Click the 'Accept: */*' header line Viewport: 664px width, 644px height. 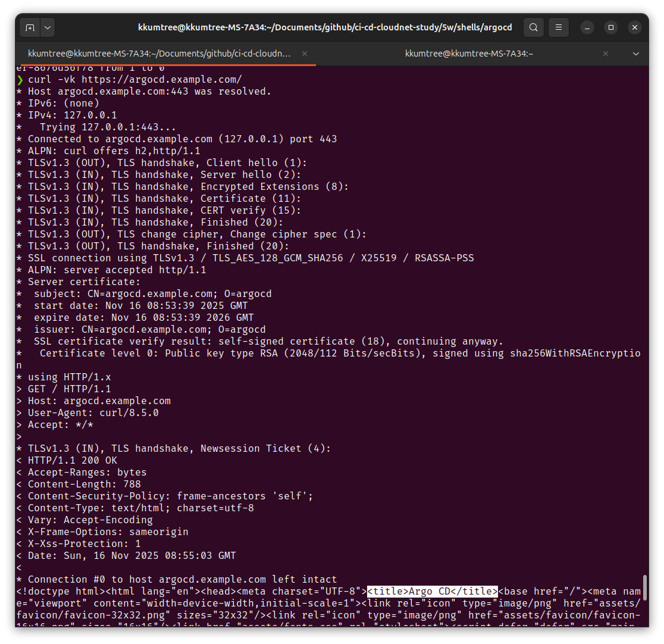click(x=55, y=425)
